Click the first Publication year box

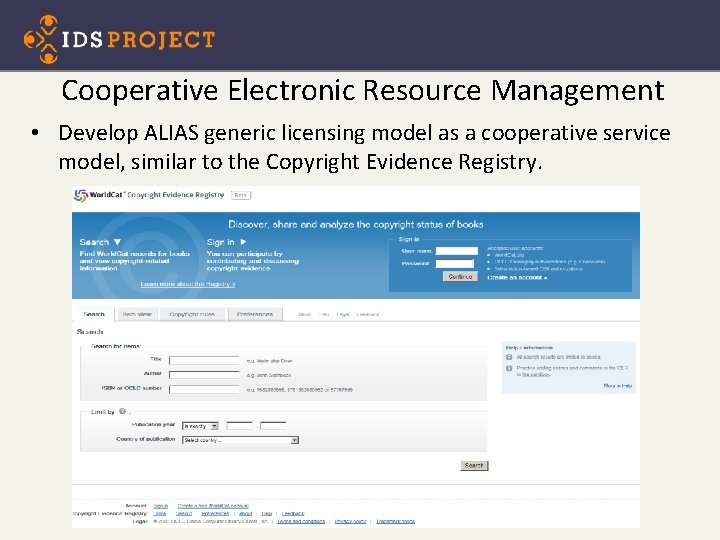(x=239, y=426)
